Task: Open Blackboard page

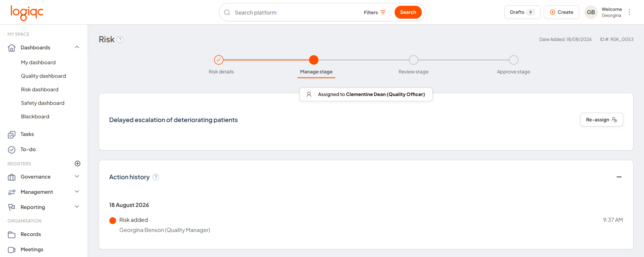Action: pyautogui.click(x=35, y=117)
